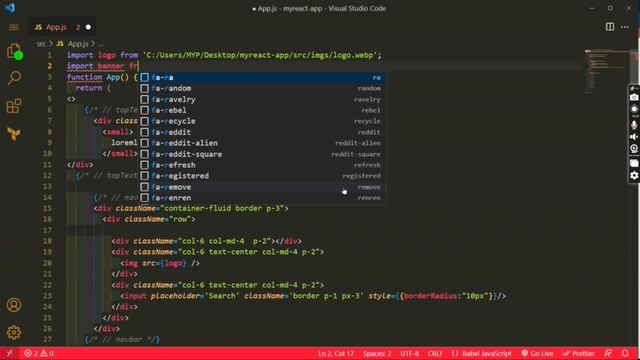Take a screenshot with recorder camera icon
Screen dimensions: 640x360
[x=634, y=97]
